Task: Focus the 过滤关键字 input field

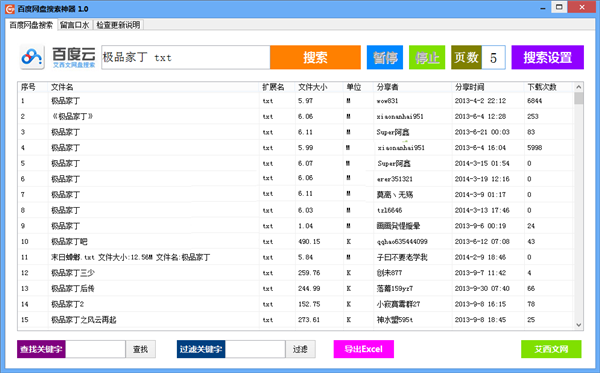Action: point(255,349)
